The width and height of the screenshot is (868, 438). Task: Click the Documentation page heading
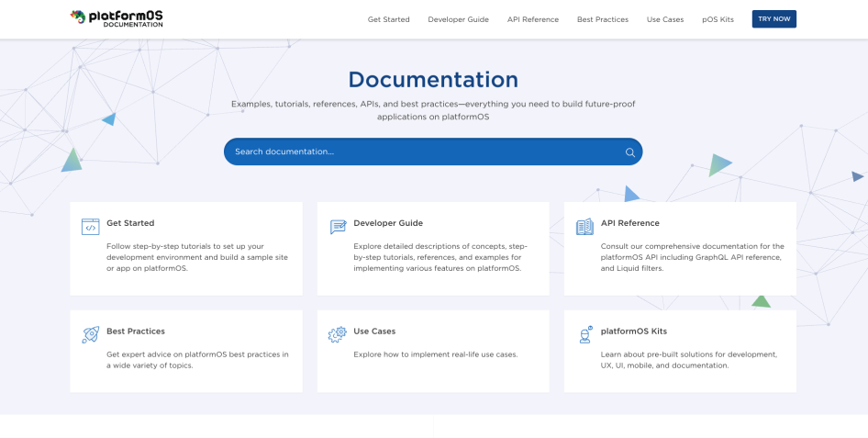[x=433, y=80]
